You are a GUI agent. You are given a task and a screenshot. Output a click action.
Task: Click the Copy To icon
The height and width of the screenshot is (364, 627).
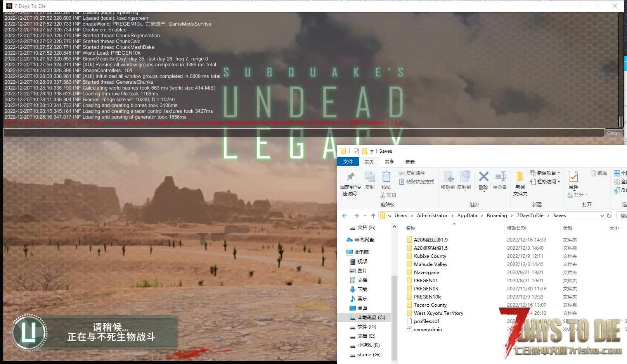click(464, 177)
